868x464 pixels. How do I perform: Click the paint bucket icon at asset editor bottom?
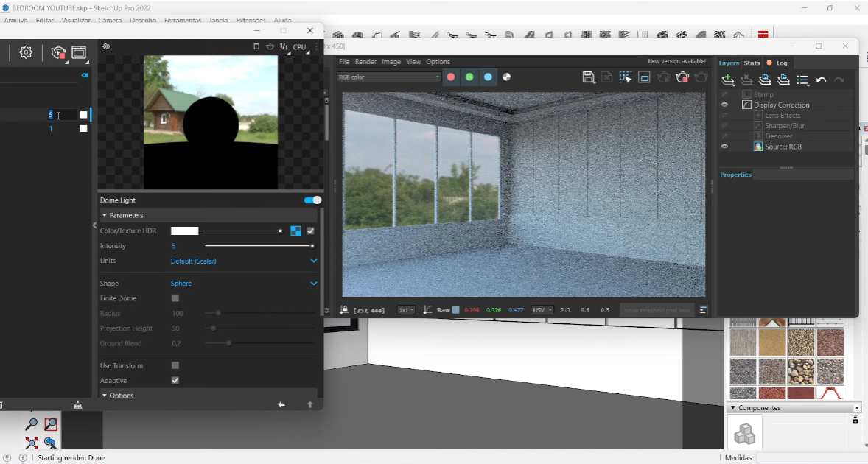click(78, 405)
